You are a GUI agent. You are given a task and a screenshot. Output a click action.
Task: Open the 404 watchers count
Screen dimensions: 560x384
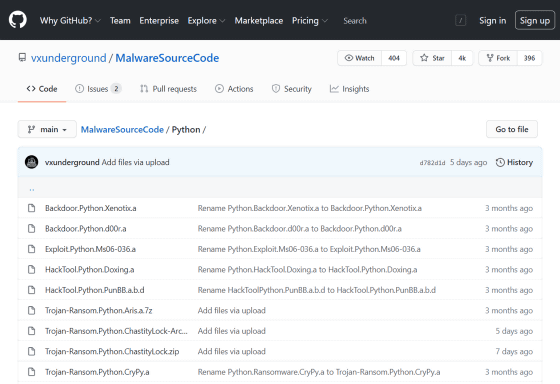tap(394, 58)
